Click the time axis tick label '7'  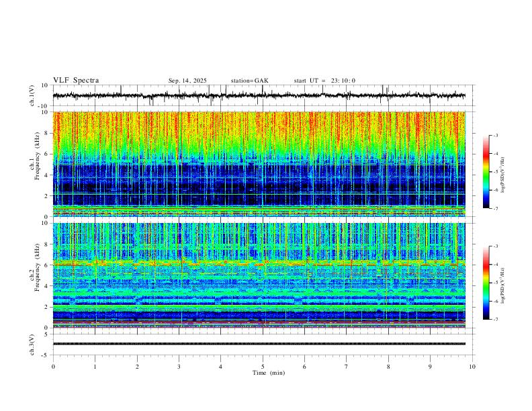coord(347,367)
